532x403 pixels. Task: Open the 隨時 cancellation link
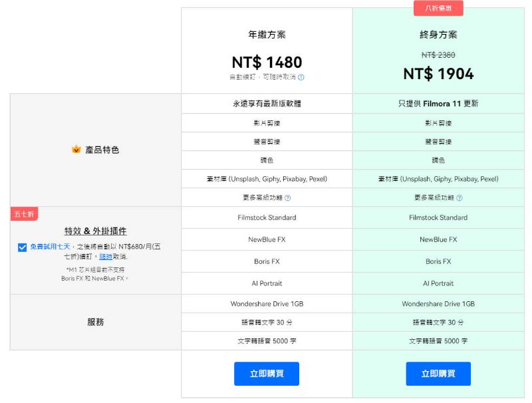106,257
